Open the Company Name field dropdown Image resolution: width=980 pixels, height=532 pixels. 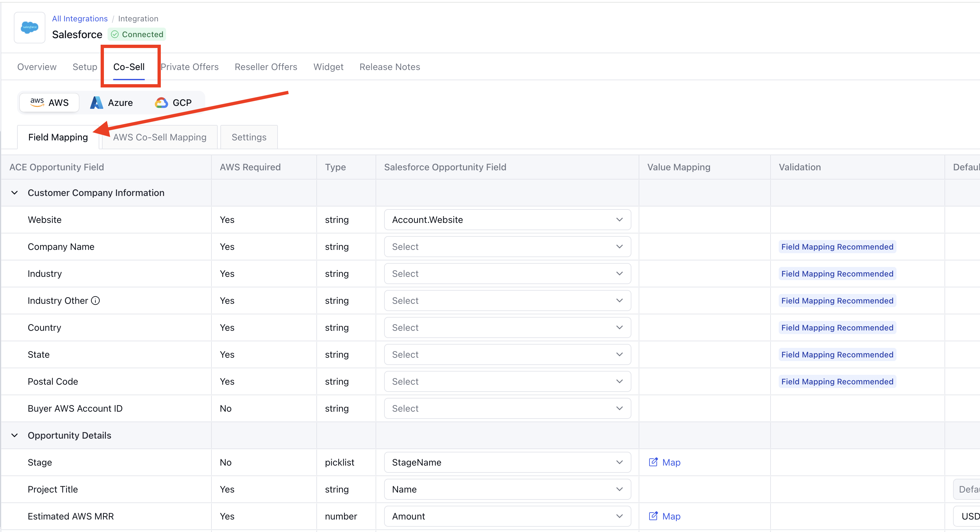click(x=507, y=247)
